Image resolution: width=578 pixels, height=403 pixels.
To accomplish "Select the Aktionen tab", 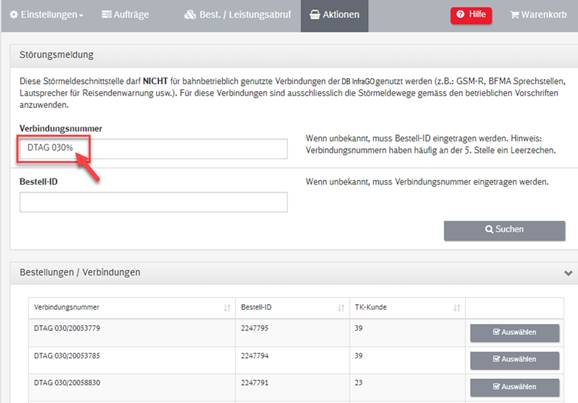I will [x=334, y=15].
